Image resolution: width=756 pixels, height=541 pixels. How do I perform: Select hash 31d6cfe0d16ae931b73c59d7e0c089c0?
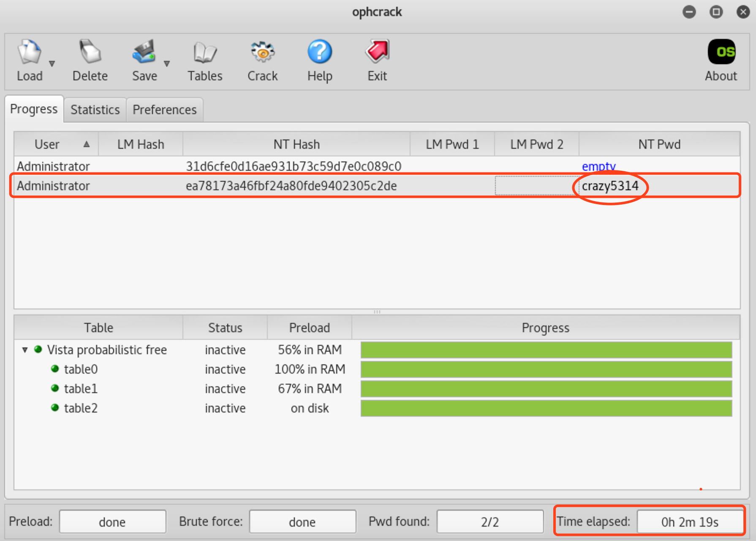point(294,166)
